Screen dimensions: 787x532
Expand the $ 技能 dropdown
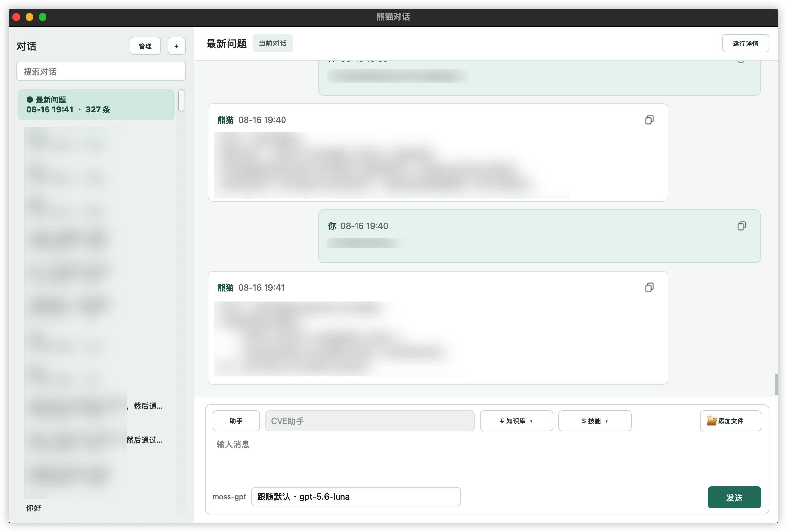[595, 421]
